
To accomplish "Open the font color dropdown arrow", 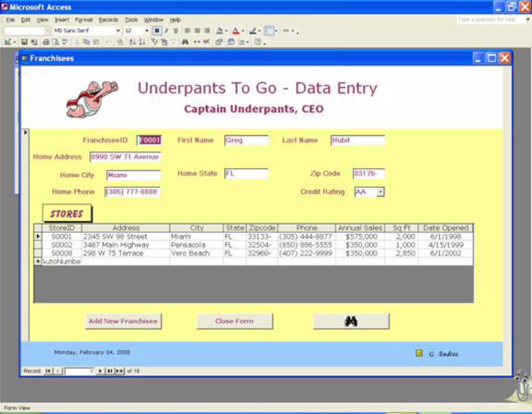I will 243,32.
